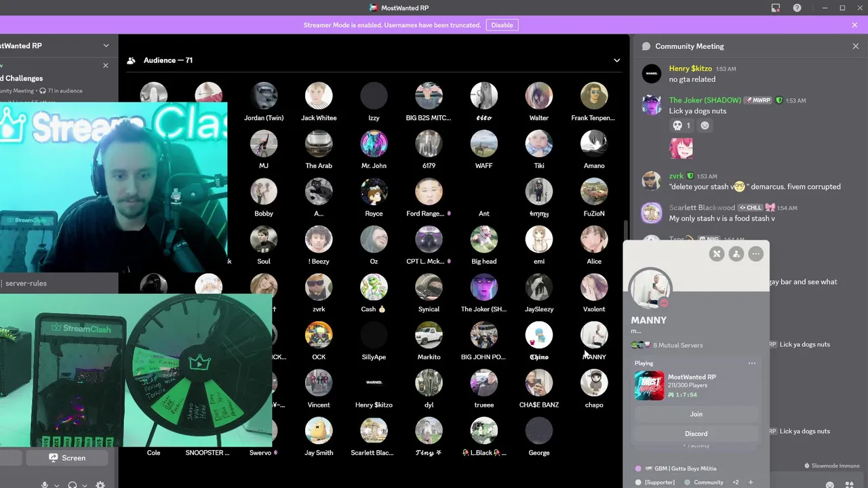Open the server-rules channel
This screenshot has width=868, height=488.
click(26, 283)
